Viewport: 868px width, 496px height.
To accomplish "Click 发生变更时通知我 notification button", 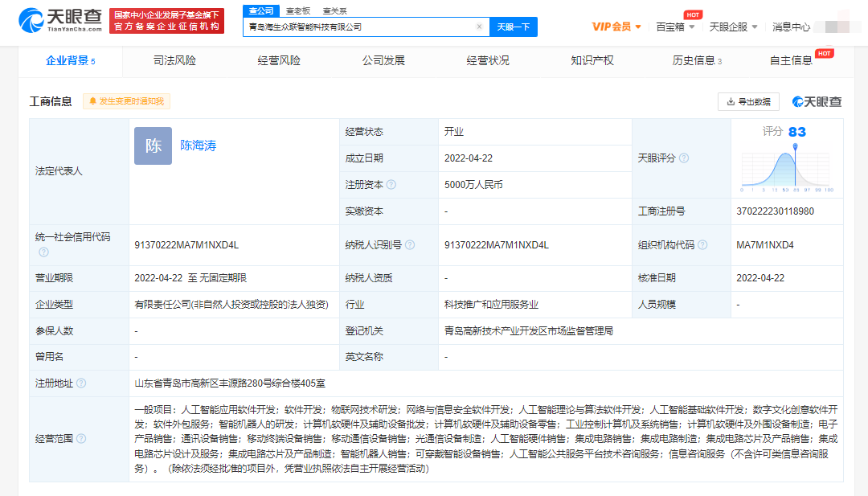I will click(x=127, y=101).
